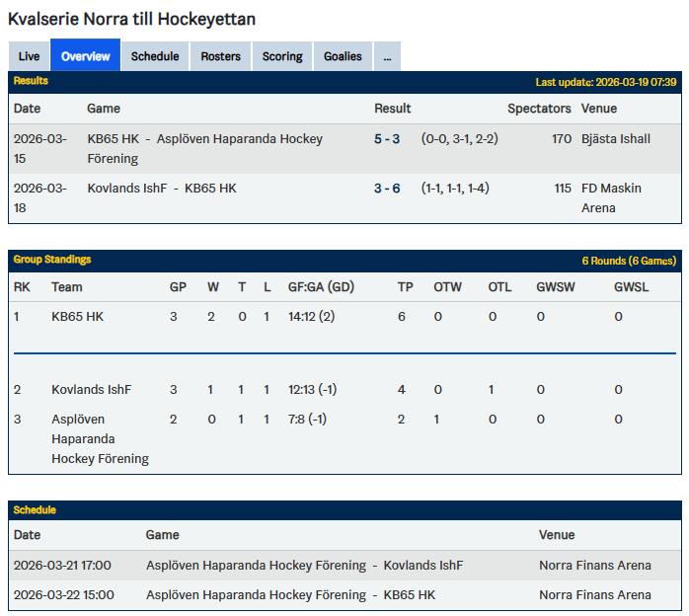Click the Result column header
Image resolution: width=689 pixels, height=616 pixels.
[393, 109]
